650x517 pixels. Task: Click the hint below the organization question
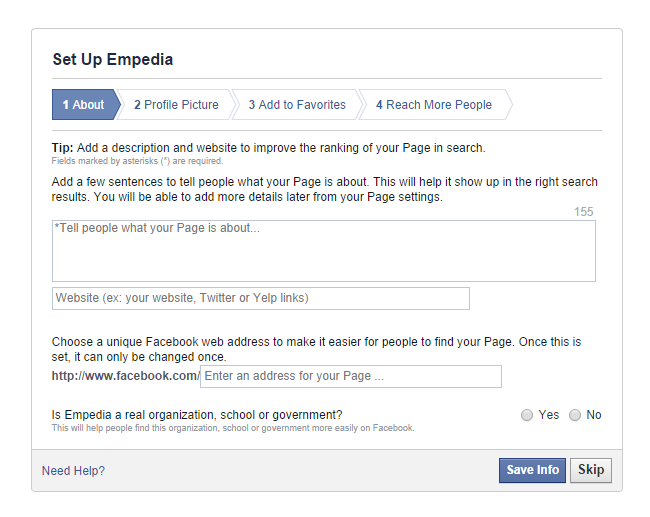233,428
